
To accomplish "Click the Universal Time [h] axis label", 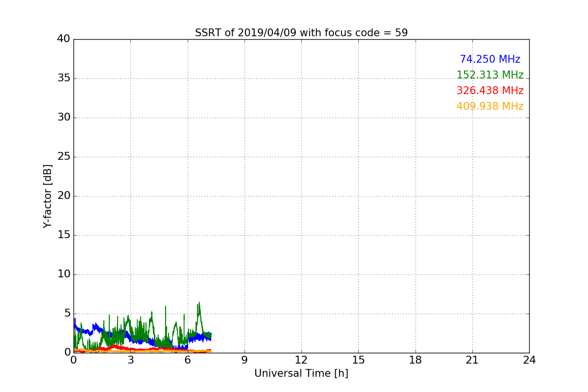I will pos(301,373).
